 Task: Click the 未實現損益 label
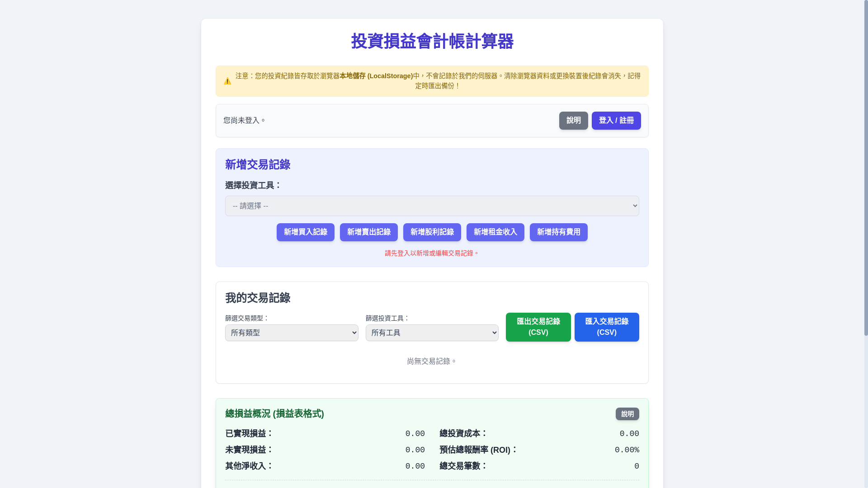249,450
